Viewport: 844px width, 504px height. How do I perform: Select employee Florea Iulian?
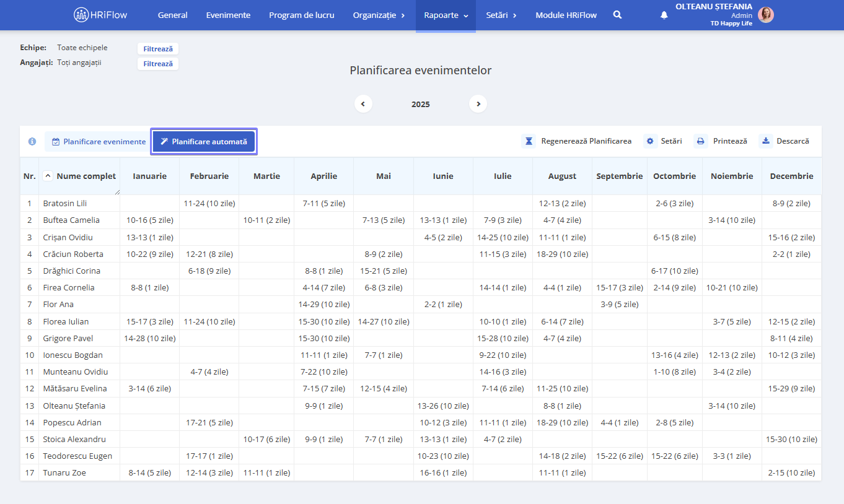(x=66, y=321)
